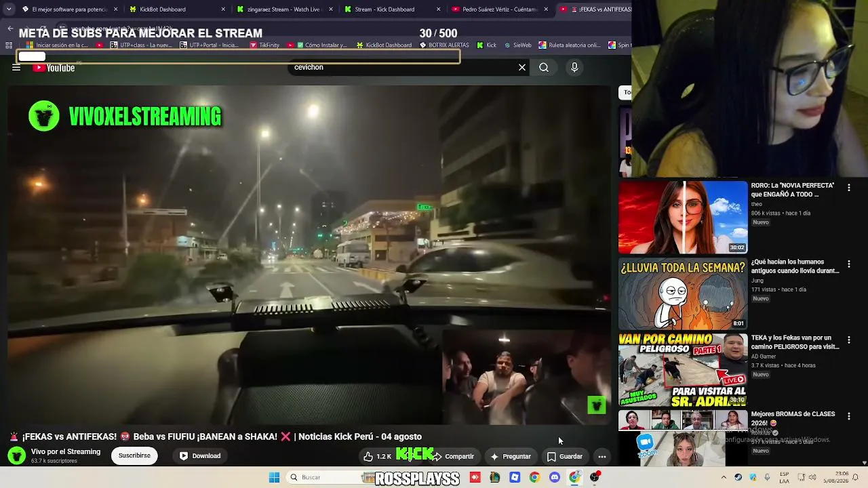Image resolution: width=868 pixels, height=488 pixels.
Task: Open the OBS icon with red dot
Action: pyautogui.click(x=595, y=477)
